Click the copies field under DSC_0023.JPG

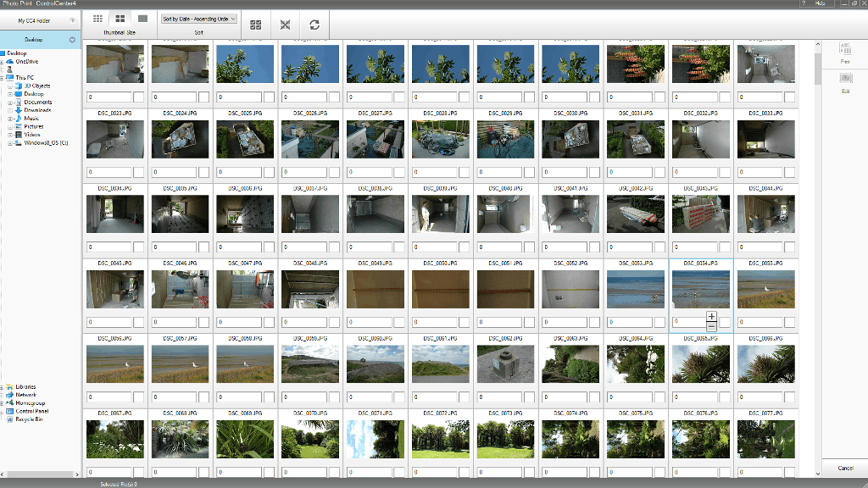point(109,172)
